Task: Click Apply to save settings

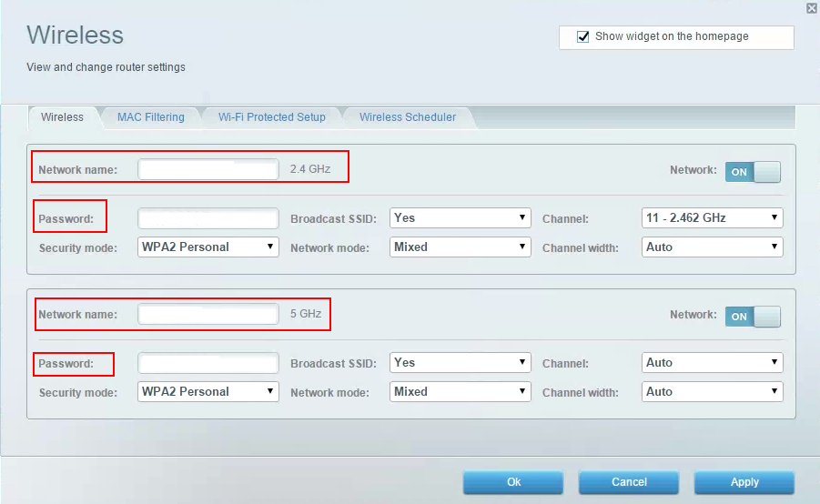Action: tap(744, 482)
